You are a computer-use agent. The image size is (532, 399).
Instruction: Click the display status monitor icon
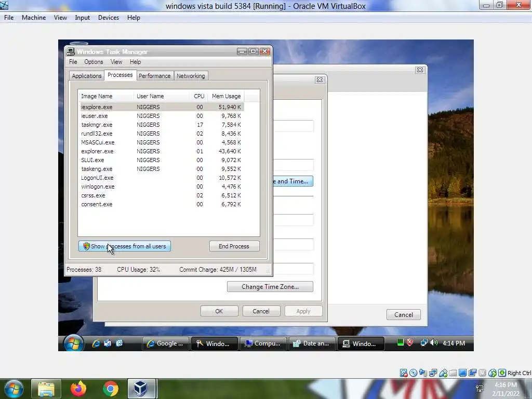tap(463, 373)
